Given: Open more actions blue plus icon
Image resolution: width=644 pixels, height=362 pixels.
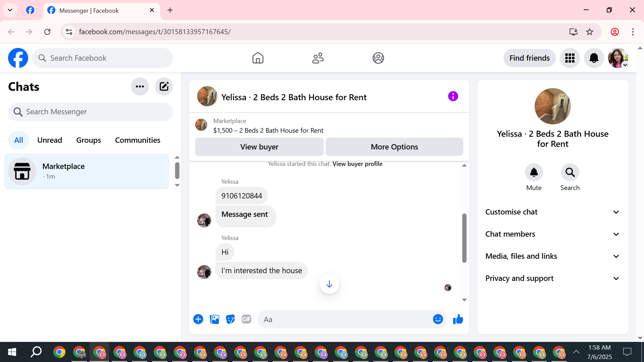Looking at the screenshot, I should 198,319.
